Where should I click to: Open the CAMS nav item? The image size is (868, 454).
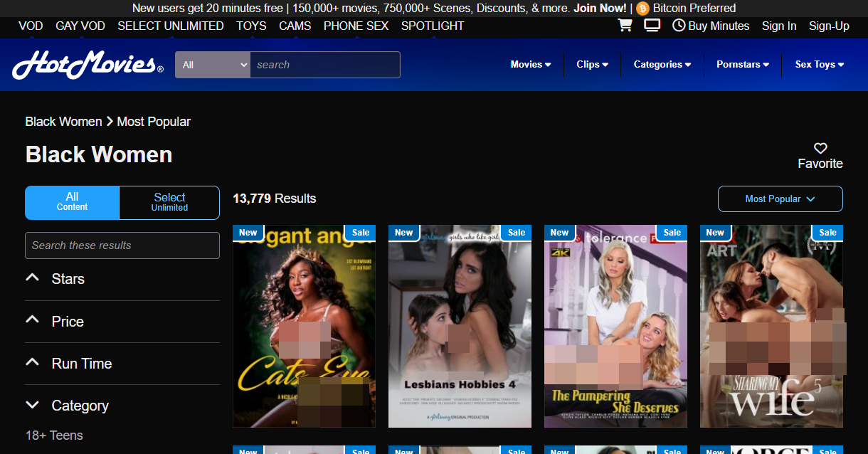click(295, 26)
